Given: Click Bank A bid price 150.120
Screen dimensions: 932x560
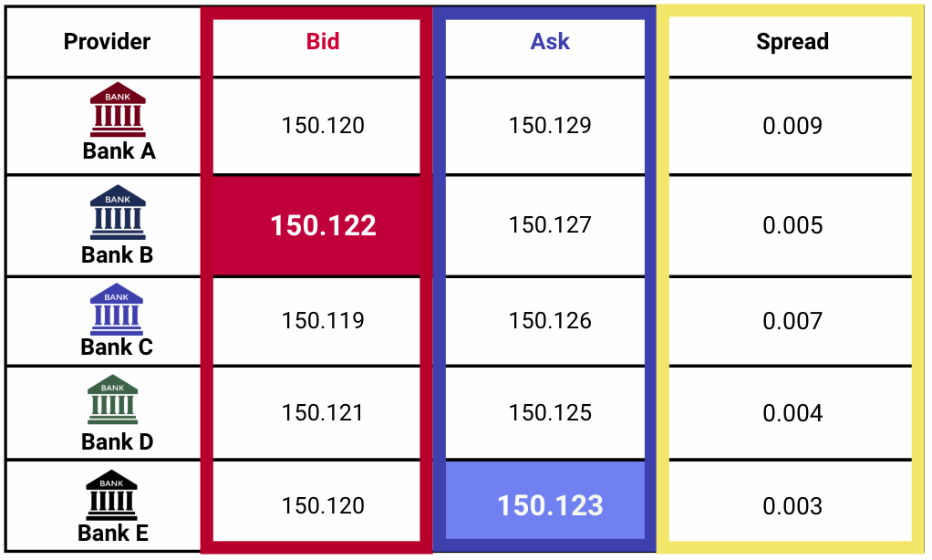Looking at the screenshot, I should (x=323, y=126).
